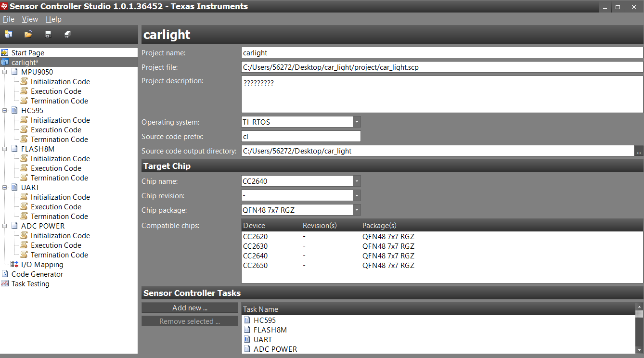Collapse the ADC POWER tree node

pyautogui.click(x=5, y=226)
